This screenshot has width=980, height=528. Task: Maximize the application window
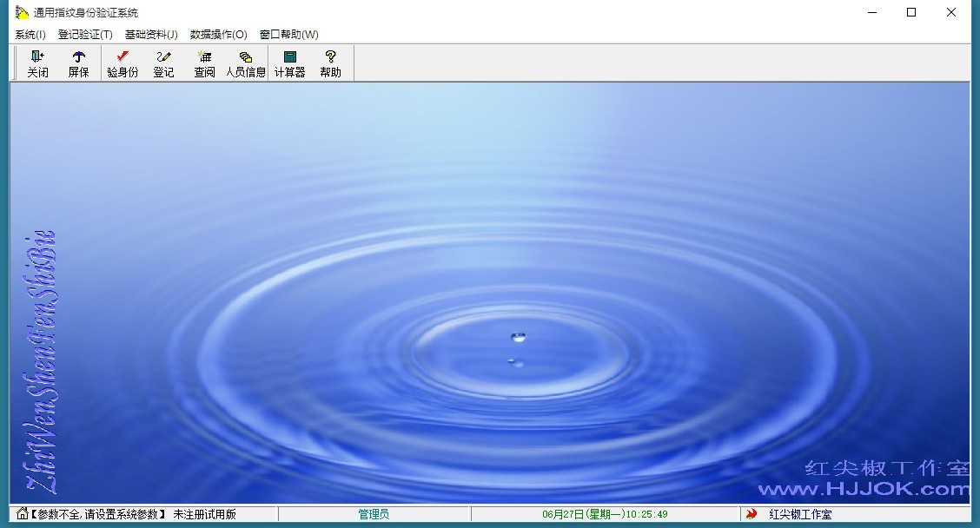pyautogui.click(x=911, y=12)
